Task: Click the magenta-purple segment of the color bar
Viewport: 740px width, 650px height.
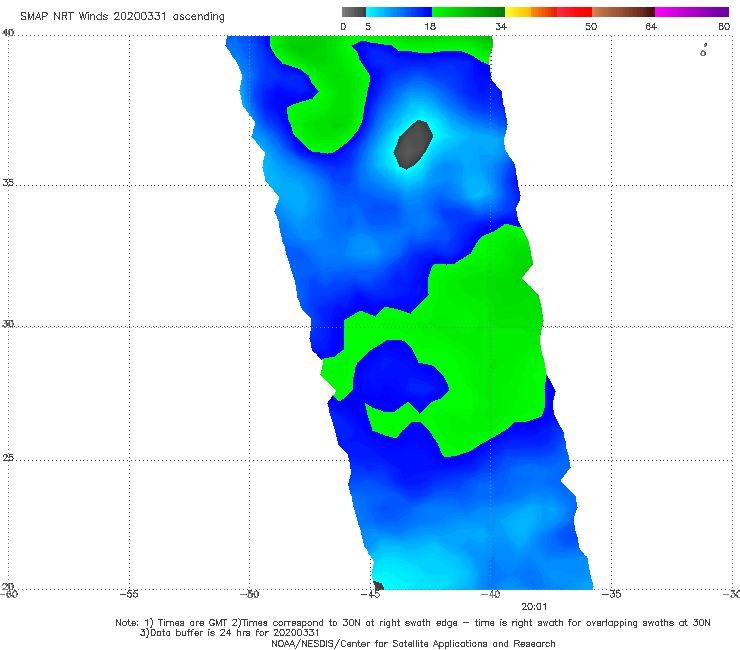Action: [692, 12]
